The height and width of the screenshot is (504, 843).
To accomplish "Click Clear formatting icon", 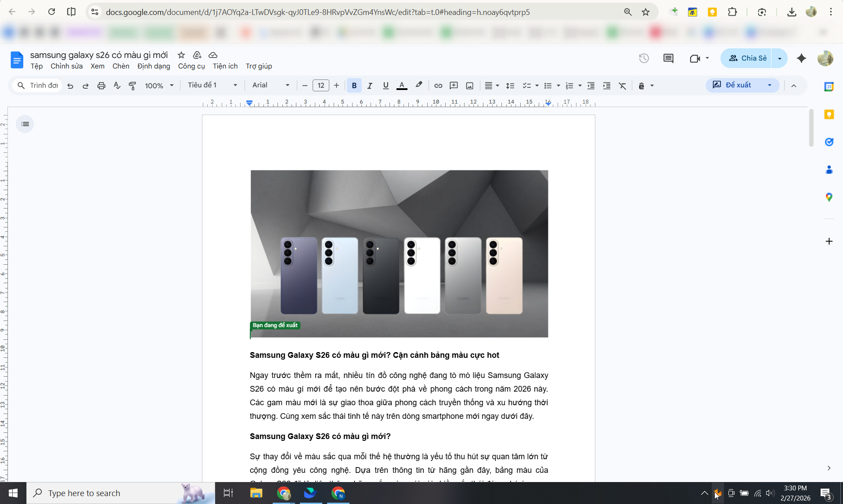I will click(x=623, y=86).
